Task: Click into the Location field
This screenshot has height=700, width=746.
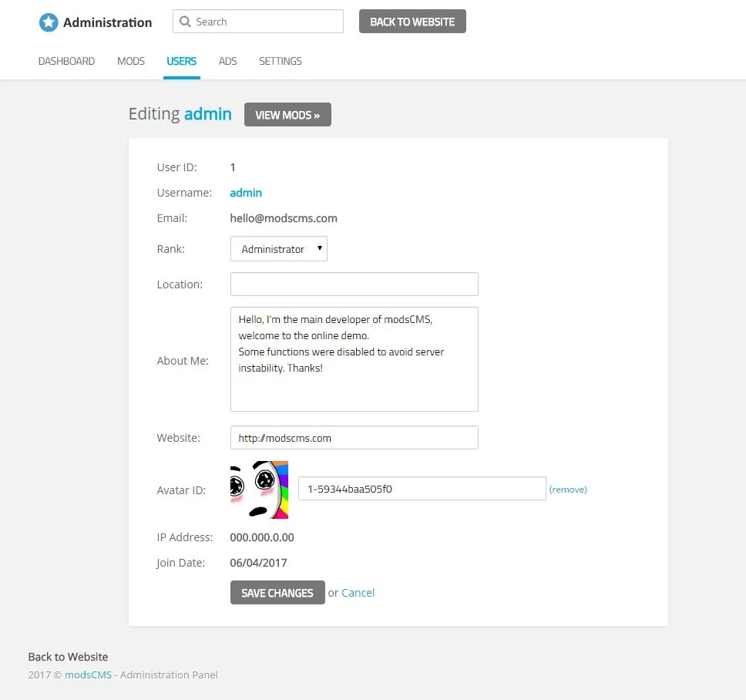Action: pyautogui.click(x=354, y=284)
